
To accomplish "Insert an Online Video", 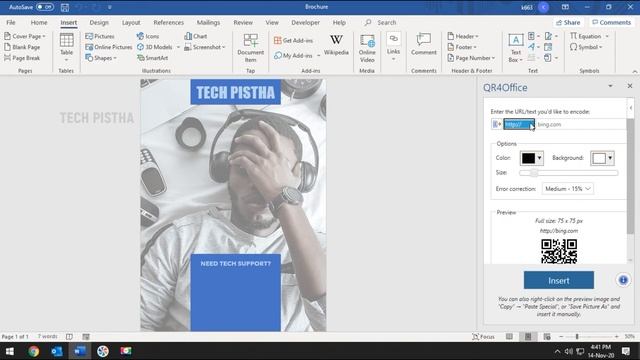I will pyautogui.click(x=367, y=48).
